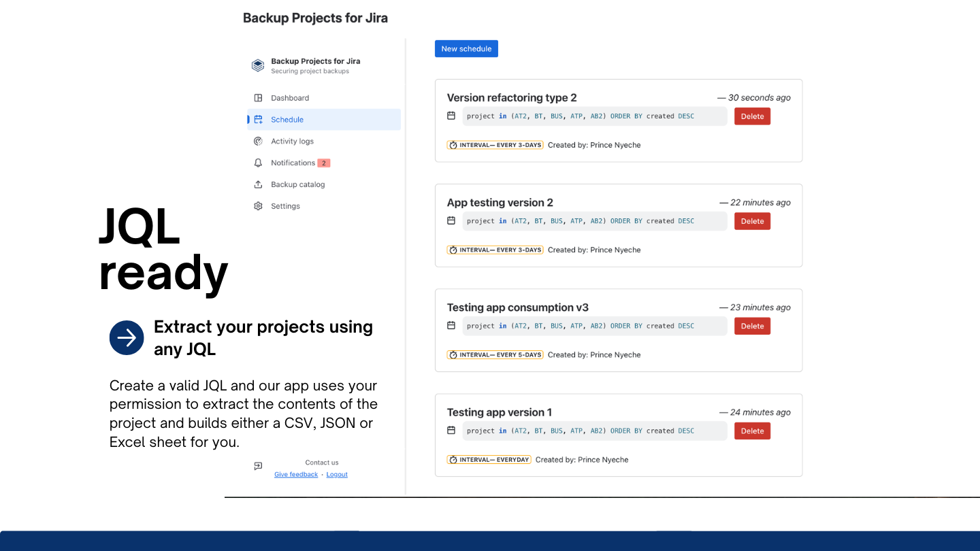Click the Backup Projects for Jira logo icon
This screenshot has width=980, height=551.
click(x=258, y=65)
